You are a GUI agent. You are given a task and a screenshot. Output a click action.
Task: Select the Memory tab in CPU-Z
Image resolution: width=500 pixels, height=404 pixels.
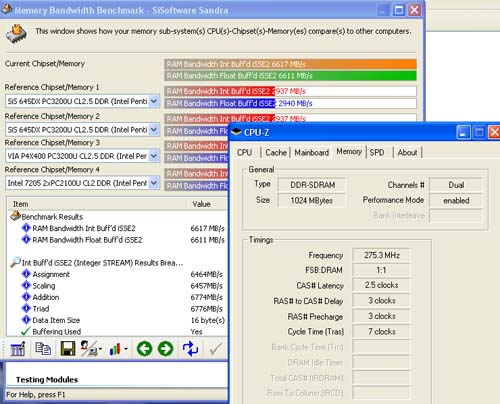[x=349, y=152]
